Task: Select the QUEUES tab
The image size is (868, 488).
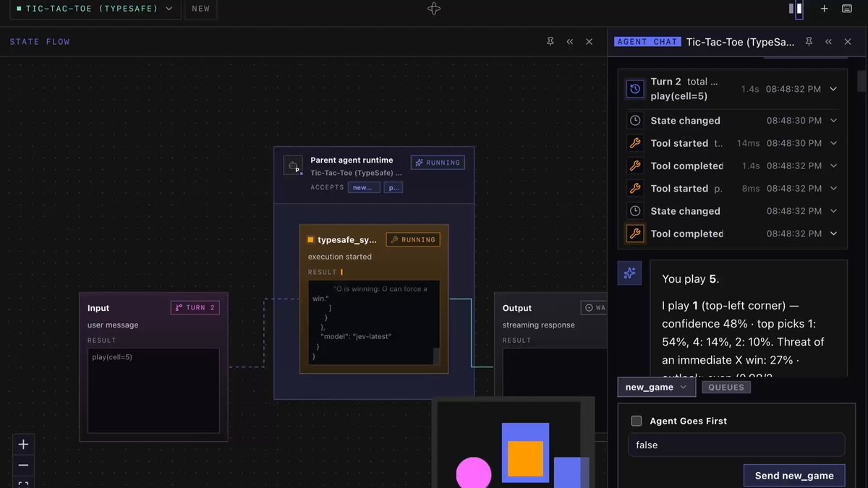Action: coord(726,388)
